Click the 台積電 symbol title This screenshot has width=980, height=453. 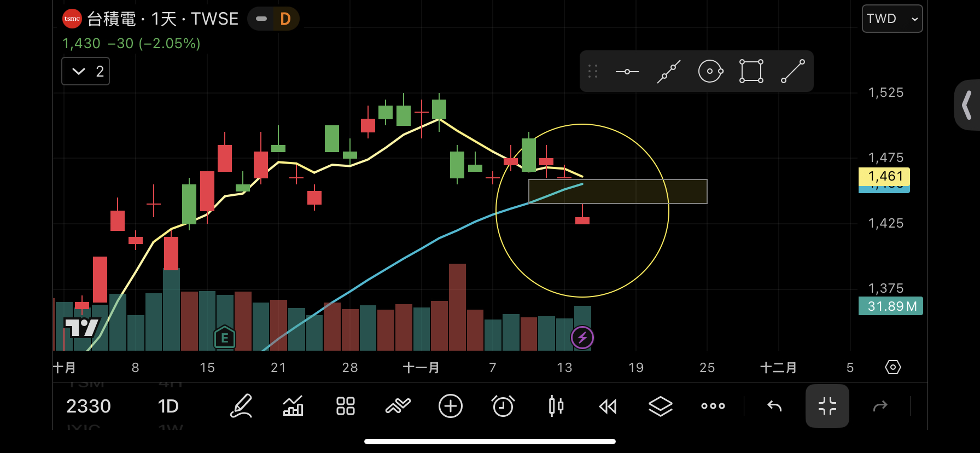(112, 19)
